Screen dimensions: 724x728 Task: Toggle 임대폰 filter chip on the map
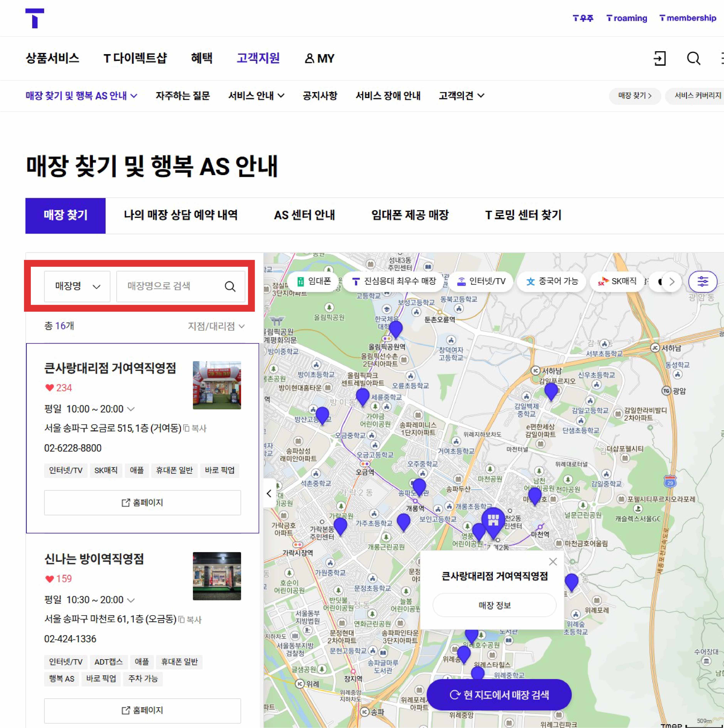pos(314,281)
